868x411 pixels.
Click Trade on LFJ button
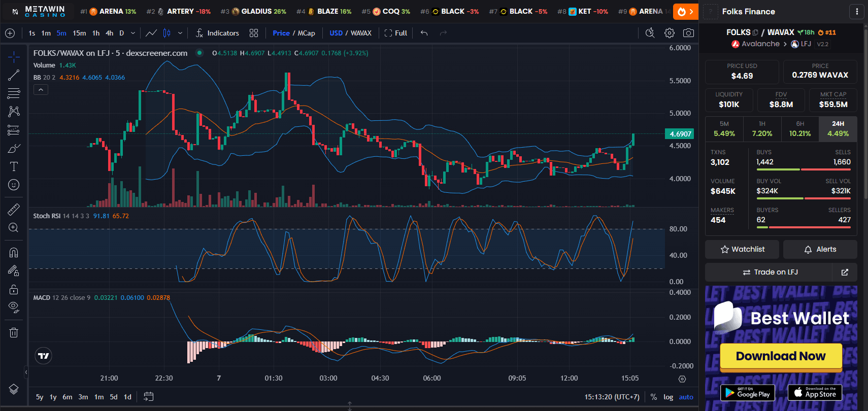(769, 272)
